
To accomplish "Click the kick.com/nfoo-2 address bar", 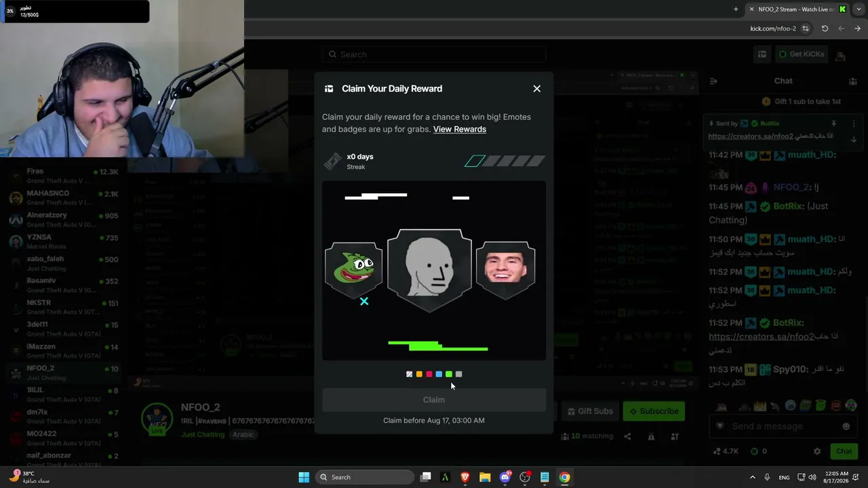I will point(773,28).
